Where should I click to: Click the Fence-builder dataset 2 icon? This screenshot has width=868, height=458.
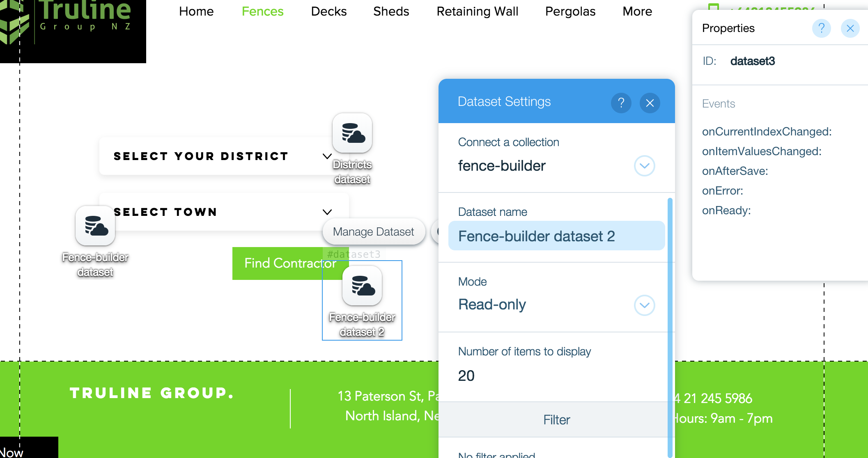pyautogui.click(x=362, y=286)
